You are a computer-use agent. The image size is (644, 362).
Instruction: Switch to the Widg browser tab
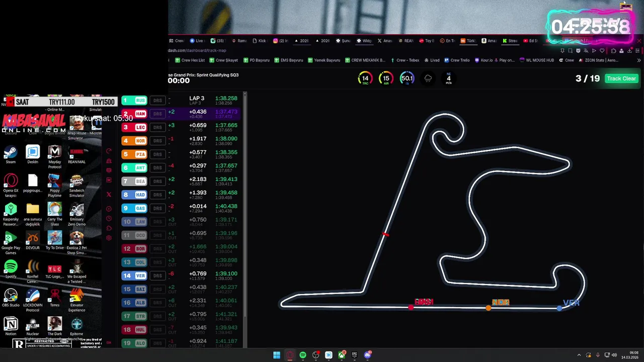[x=364, y=41]
